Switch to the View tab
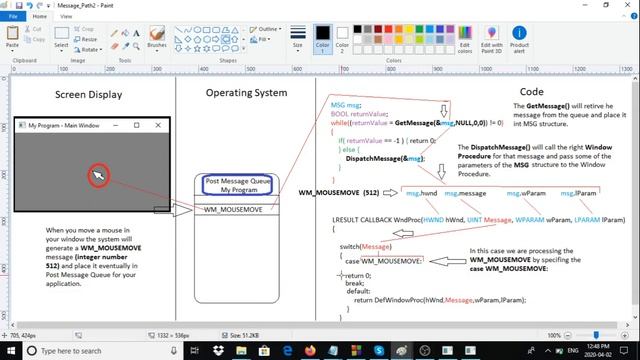The width and height of the screenshot is (640, 360). coord(66,16)
